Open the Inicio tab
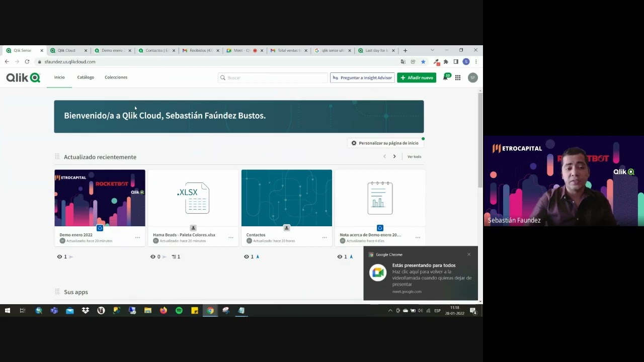 click(x=59, y=77)
